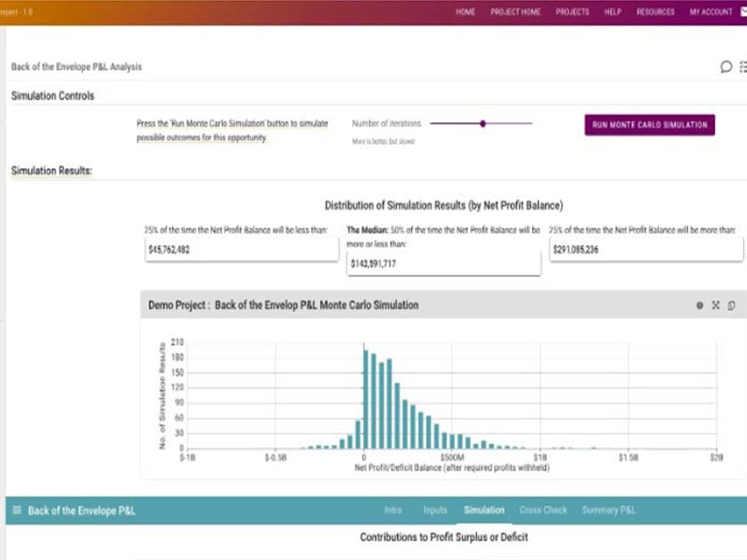Click the '$500M' x-axis label
Screen dimensions: 747x560
(452, 457)
